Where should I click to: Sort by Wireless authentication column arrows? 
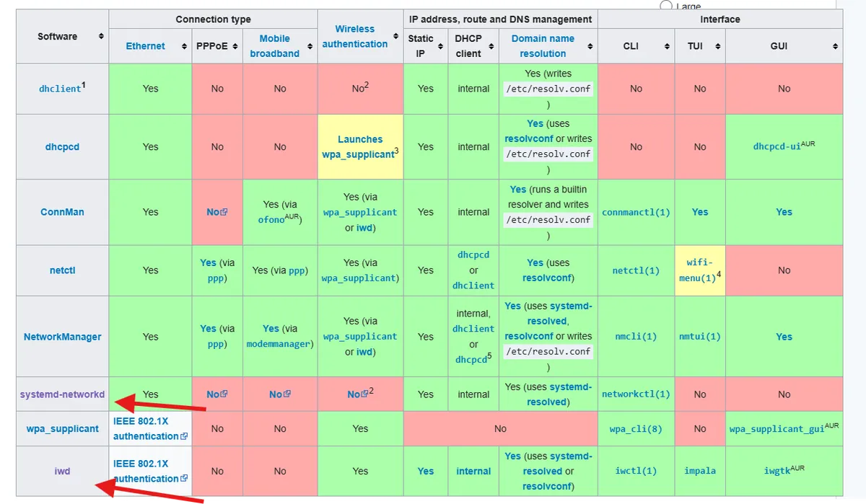395,36
